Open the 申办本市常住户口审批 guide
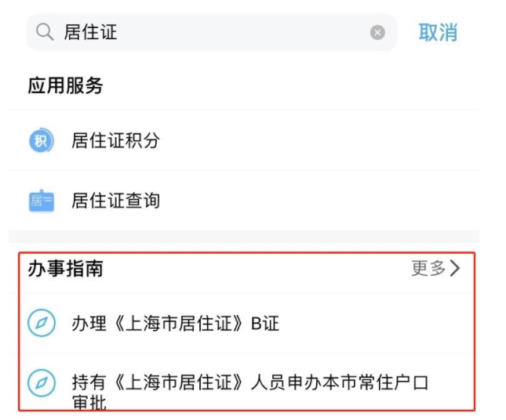The width and height of the screenshot is (506, 420). point(250,391)
